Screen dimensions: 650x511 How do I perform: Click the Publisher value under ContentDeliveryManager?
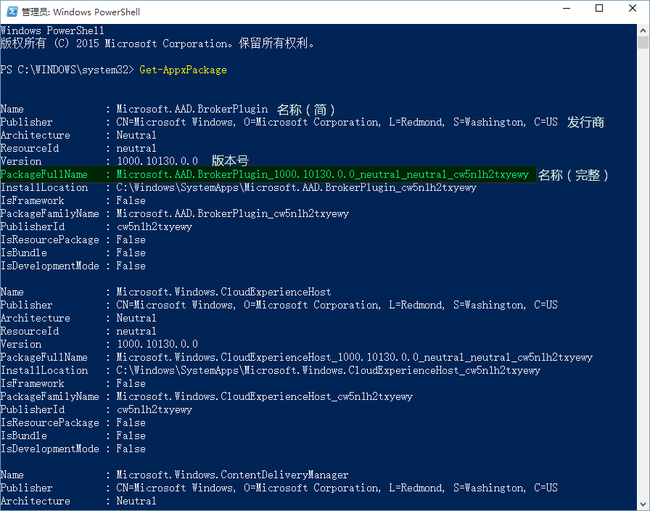click(337, 488)
